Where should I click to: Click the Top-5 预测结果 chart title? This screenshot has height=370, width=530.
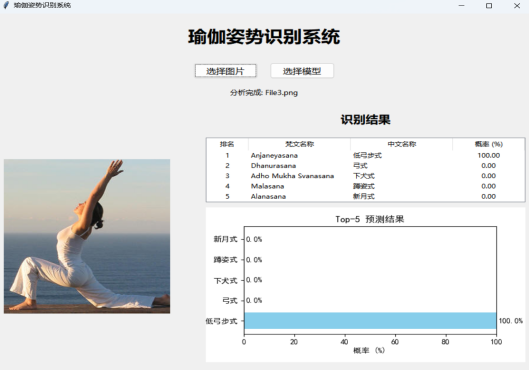point(370,219)
